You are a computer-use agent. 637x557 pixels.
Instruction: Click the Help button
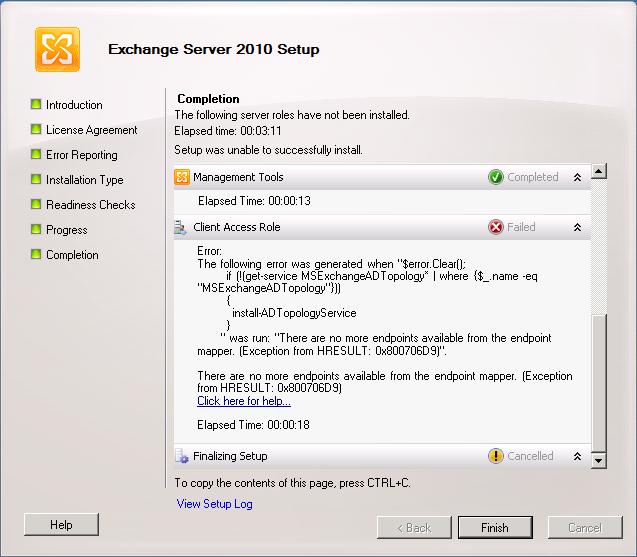point(61,525)
